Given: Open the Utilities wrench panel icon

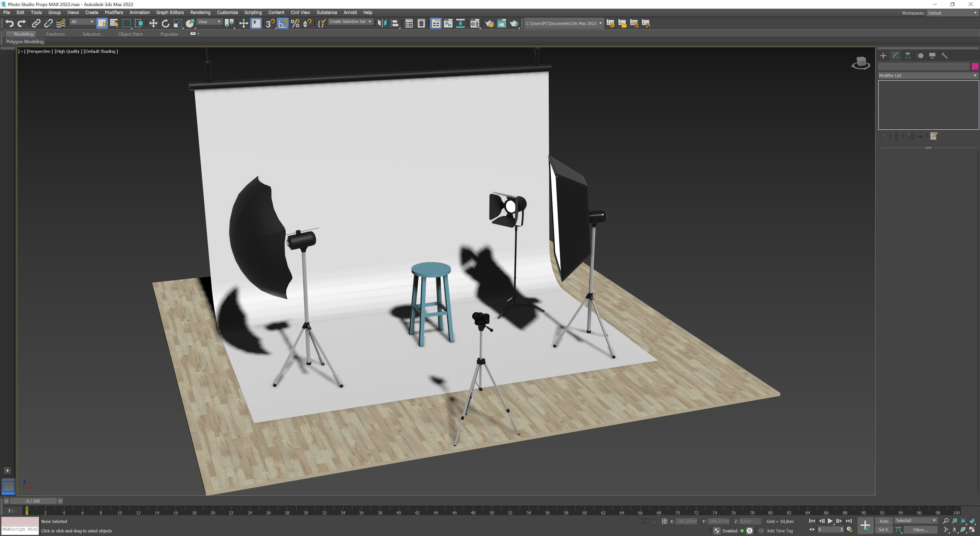Looking at the screenshot, I should click(944, 56).
